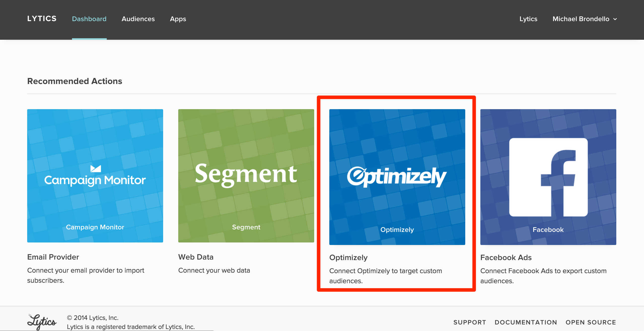Open the DOCUMENTATION footer link
This screenshot has width=644, height=331.
[x=526, y=322]
